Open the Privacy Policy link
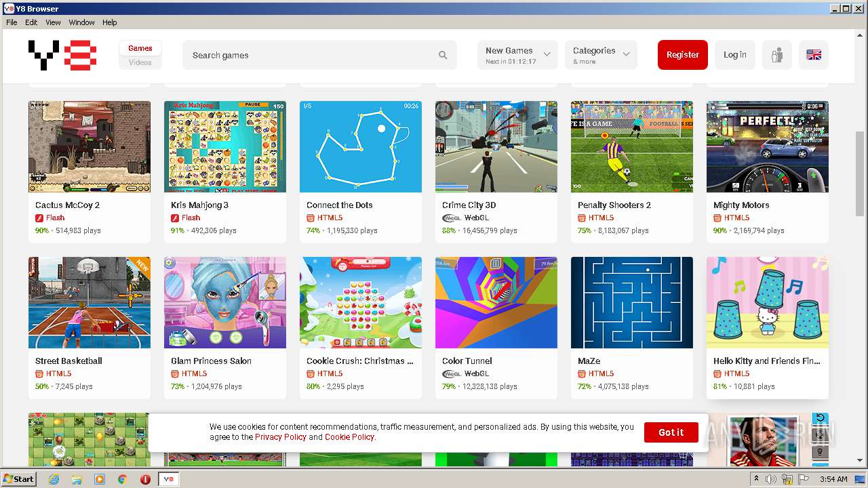This screenshot has height=488, width=868. [281, 437]
